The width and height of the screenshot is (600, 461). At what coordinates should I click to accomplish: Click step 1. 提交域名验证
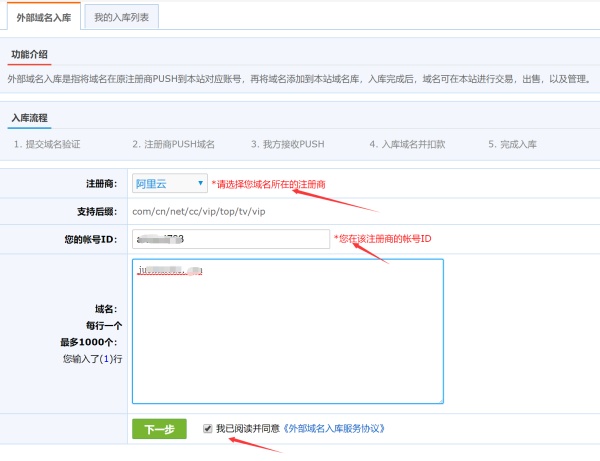pyautogui.click(x=47, y=144)
